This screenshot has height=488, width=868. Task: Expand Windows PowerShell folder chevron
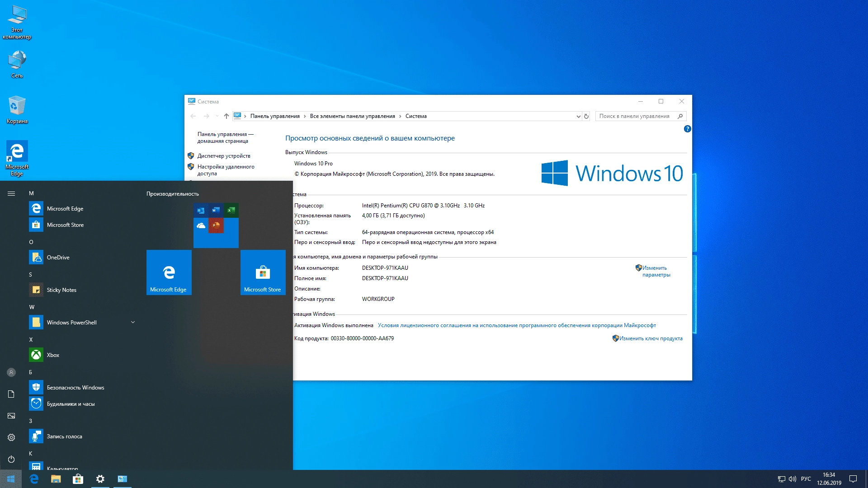(133, 322)
